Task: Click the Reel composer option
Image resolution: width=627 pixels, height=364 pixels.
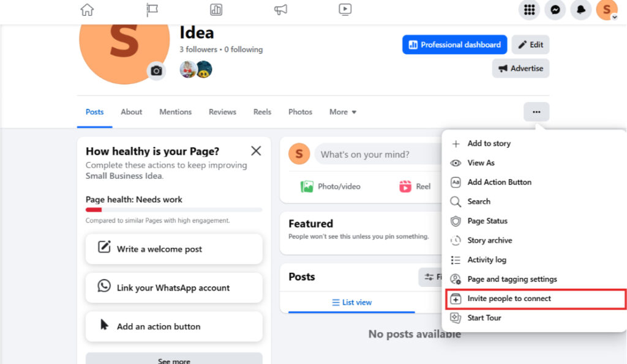Action: (415, 187)
